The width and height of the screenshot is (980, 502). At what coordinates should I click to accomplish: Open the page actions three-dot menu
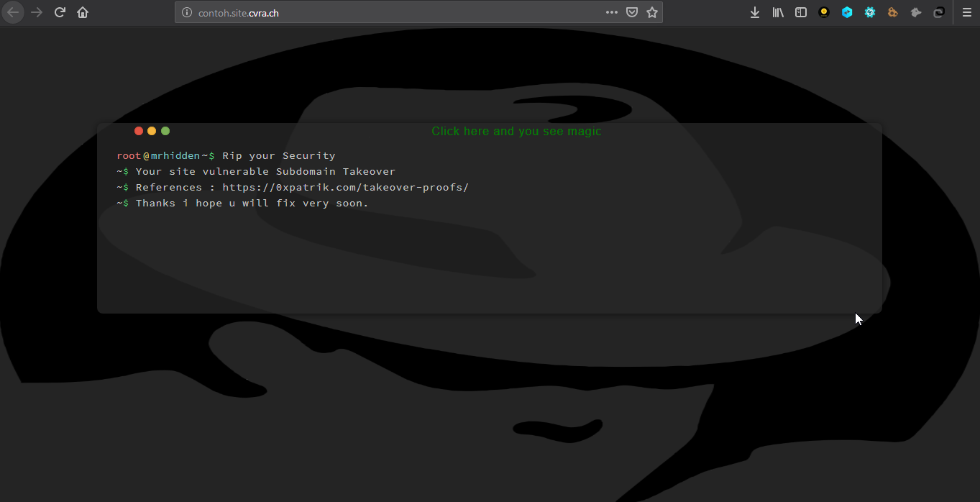tap(611, 12)
